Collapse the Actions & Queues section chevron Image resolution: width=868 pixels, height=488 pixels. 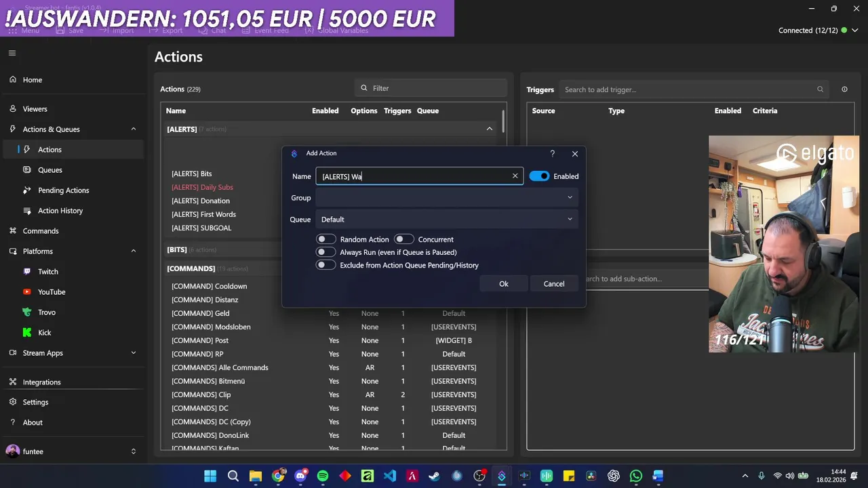click(x=133, y=129)
